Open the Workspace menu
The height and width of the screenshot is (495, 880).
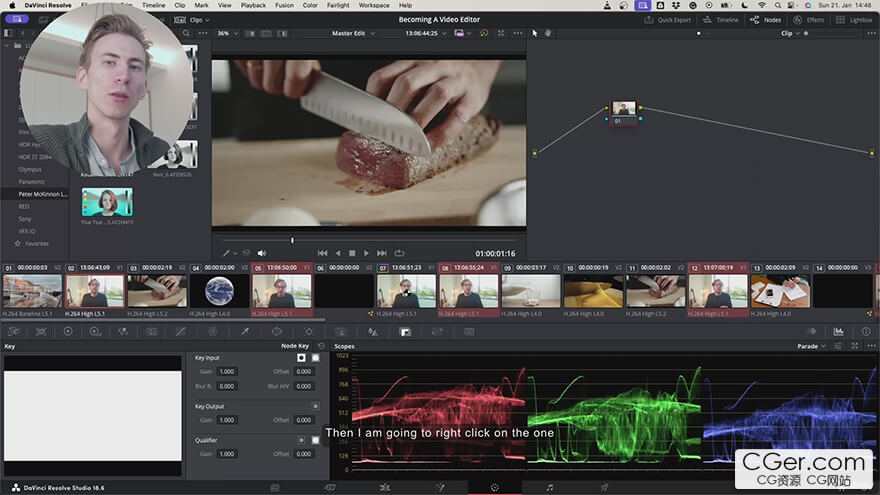tap(374, 5)
